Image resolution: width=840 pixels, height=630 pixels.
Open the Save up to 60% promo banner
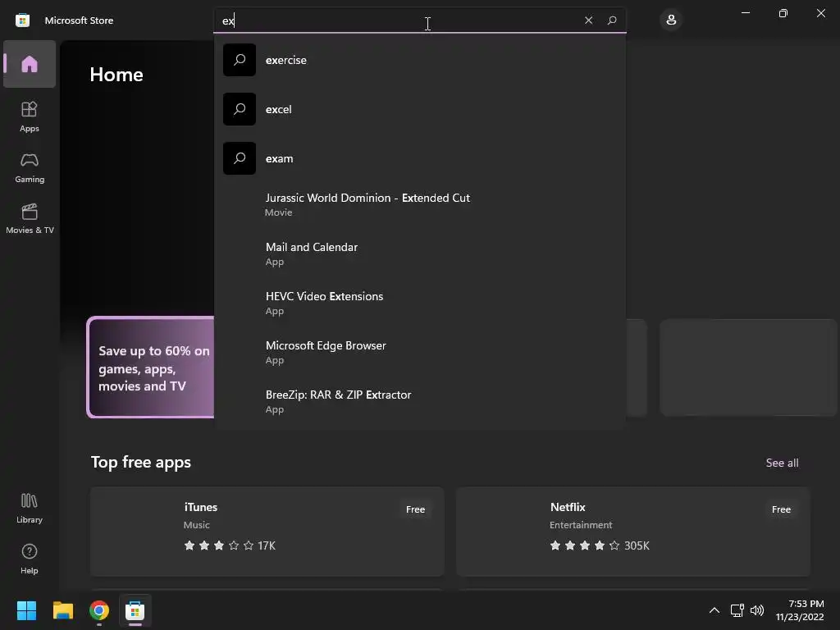point(151,367)
